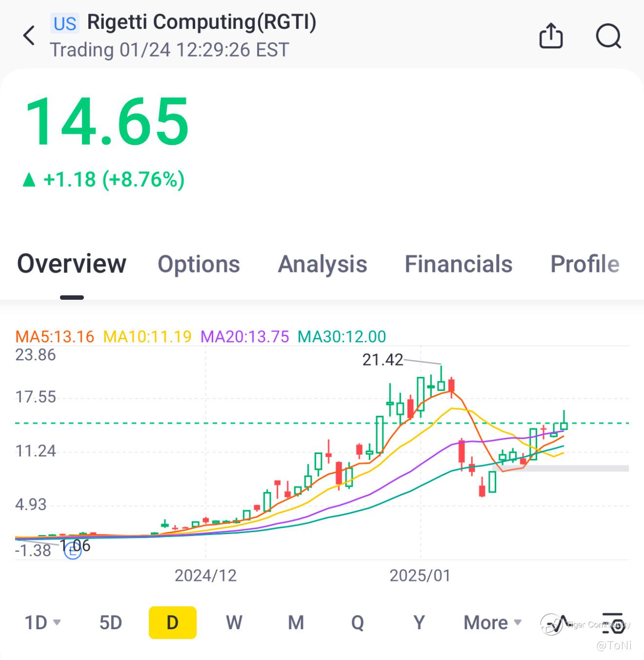The height and width of the screenshot is (660, 644).
Task: Tap the Rigetti Computing(RGTI) title
Action: (202, 22)
